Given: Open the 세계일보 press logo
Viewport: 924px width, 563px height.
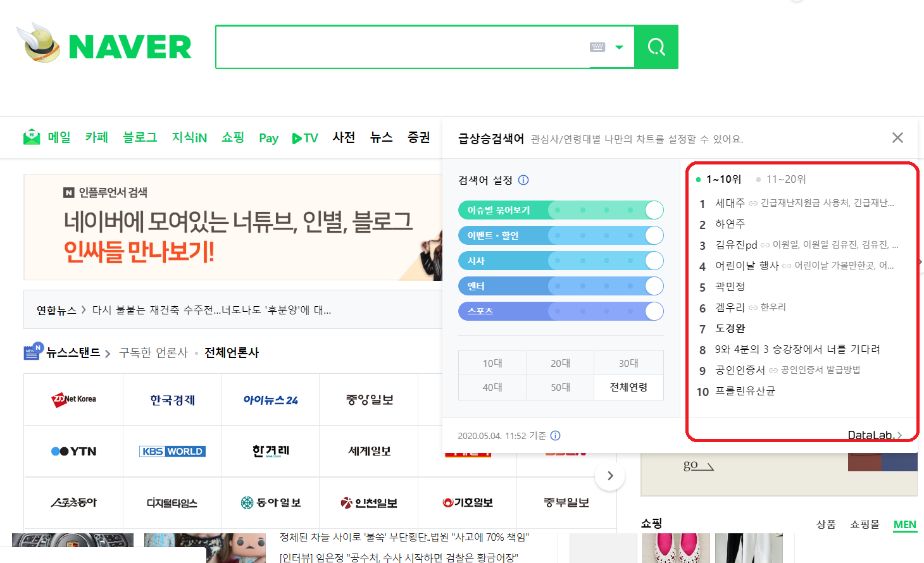Looking at the screenshot, I should pyautogui.click(x=369, y=451).
